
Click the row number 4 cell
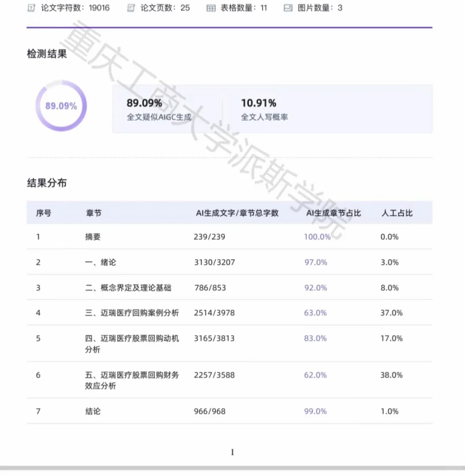pyautogui.click(x=38, y=313)
